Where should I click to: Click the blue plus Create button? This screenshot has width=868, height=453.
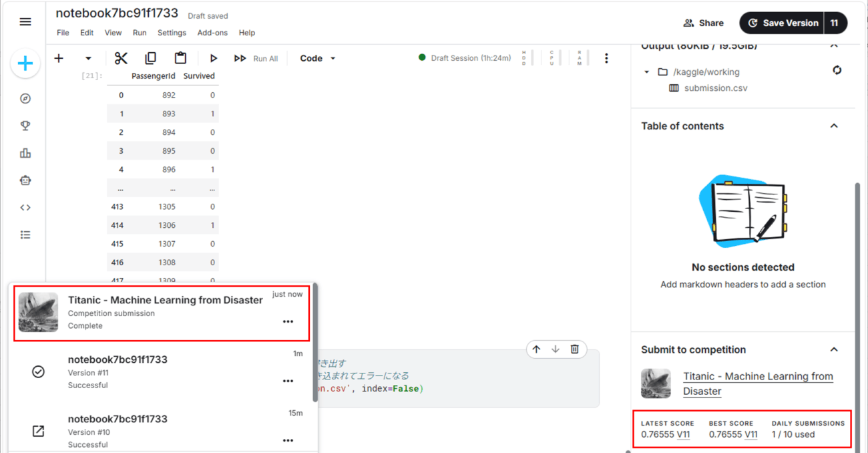tap(25, 63)
